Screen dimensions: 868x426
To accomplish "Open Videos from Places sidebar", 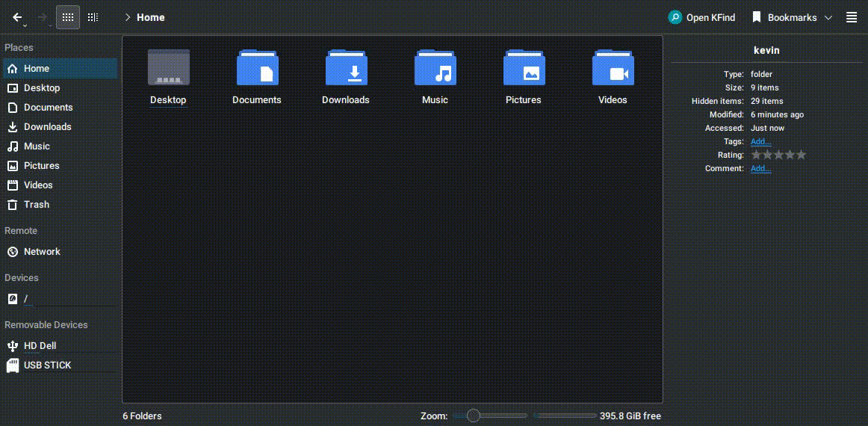I will (60, 185).
